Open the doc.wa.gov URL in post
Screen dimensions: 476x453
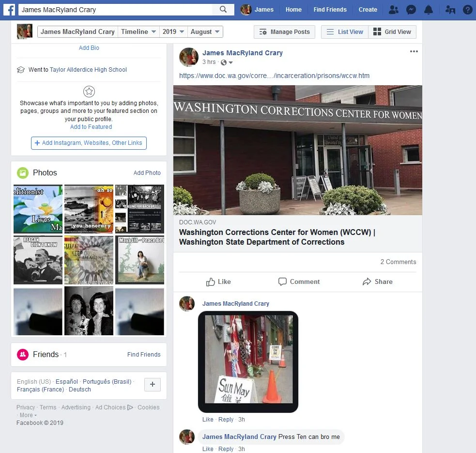[274, 76]
